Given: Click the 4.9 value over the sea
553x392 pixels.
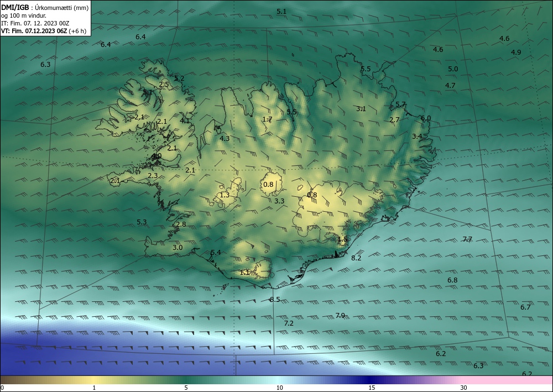Looking at the screenshot, I should (x=516, y=52).
